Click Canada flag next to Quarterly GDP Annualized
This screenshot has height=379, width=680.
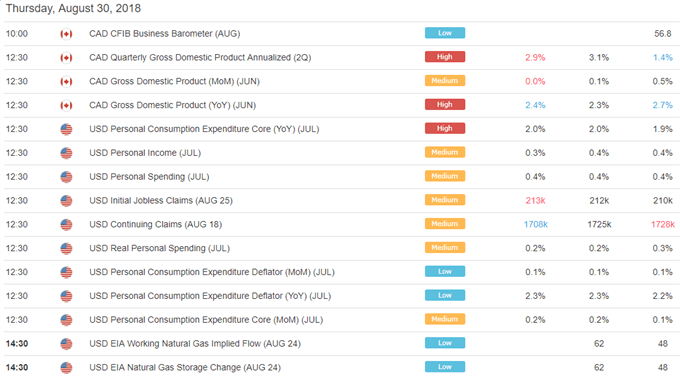pos(66,58)
